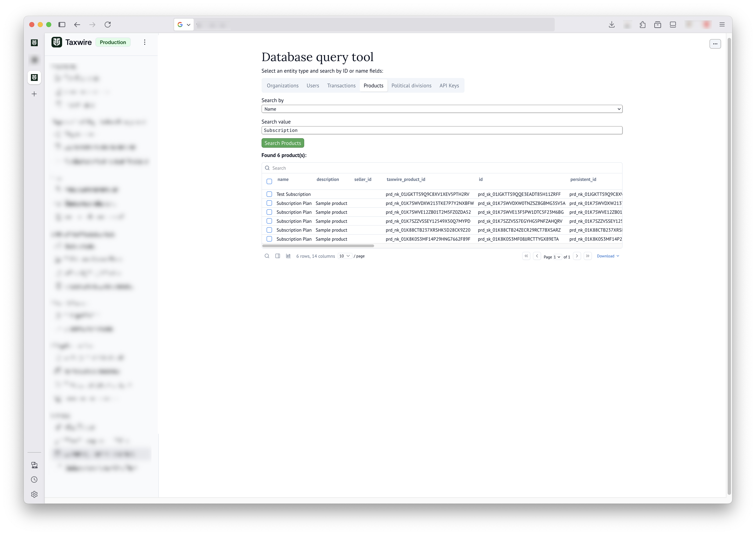The width and height of the screenshot is (756, 535).
Task: Switch to the API Keys tab
Action: pyautogui.click(x=449, y=86)
